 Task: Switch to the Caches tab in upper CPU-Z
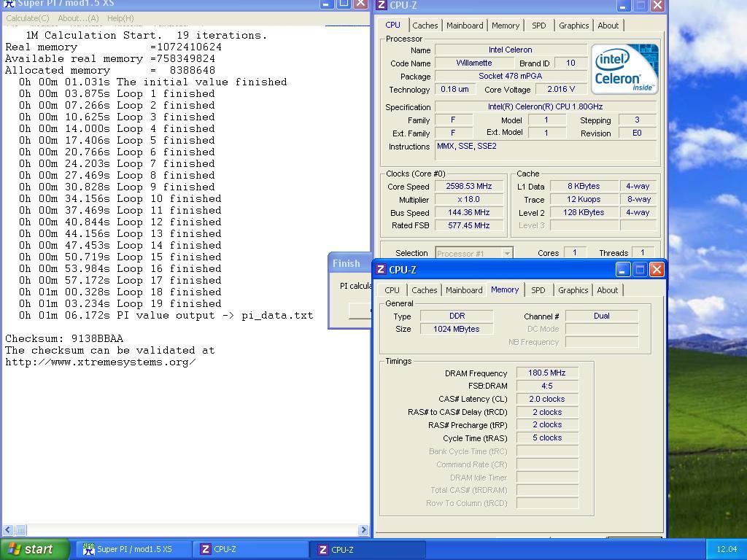click(425, 26)
